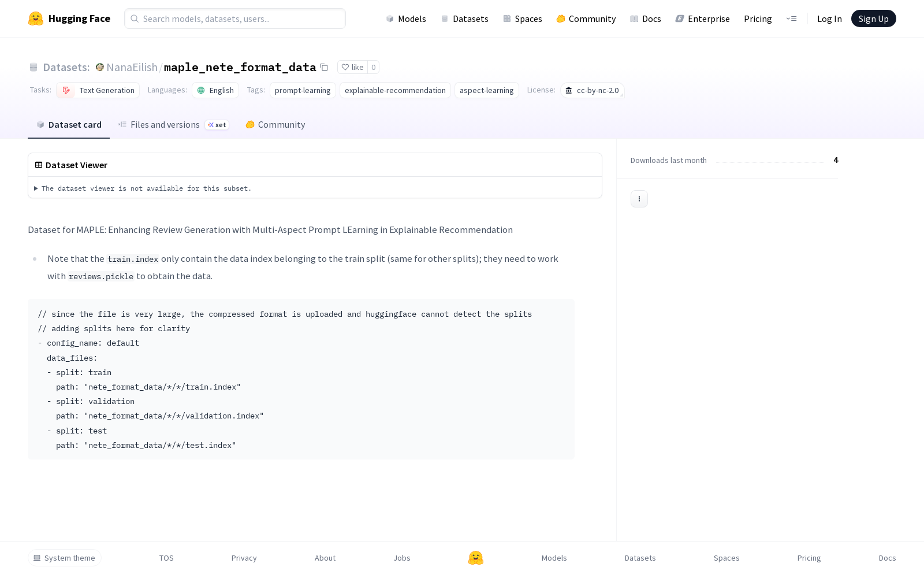This screenshot has width=924, height=578.
Task: Click the Downloads last month chart line
Action: 770,162
